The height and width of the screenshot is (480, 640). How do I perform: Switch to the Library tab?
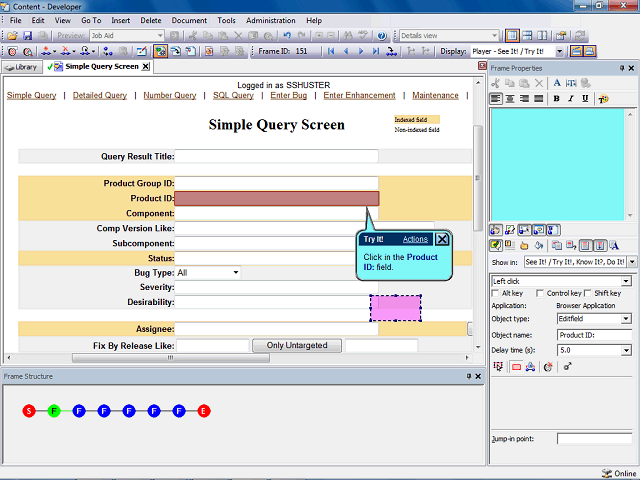[22, 67]
